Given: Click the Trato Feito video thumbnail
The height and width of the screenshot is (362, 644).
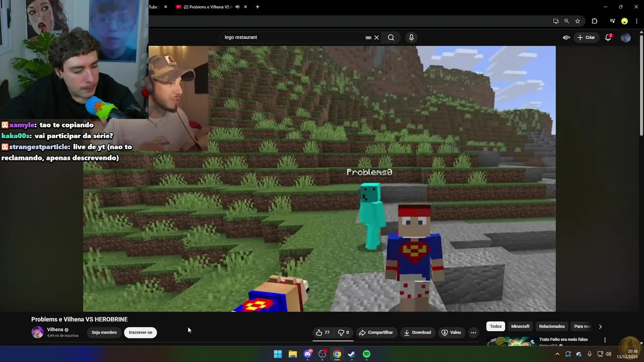Looking at the screenshot, I should [511, 341].
